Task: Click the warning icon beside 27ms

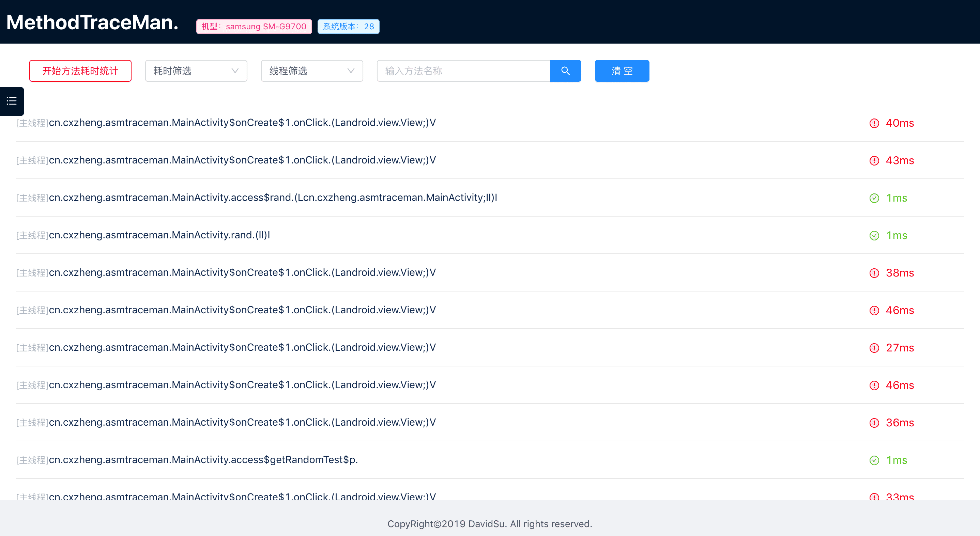Action: click(874, 348)
